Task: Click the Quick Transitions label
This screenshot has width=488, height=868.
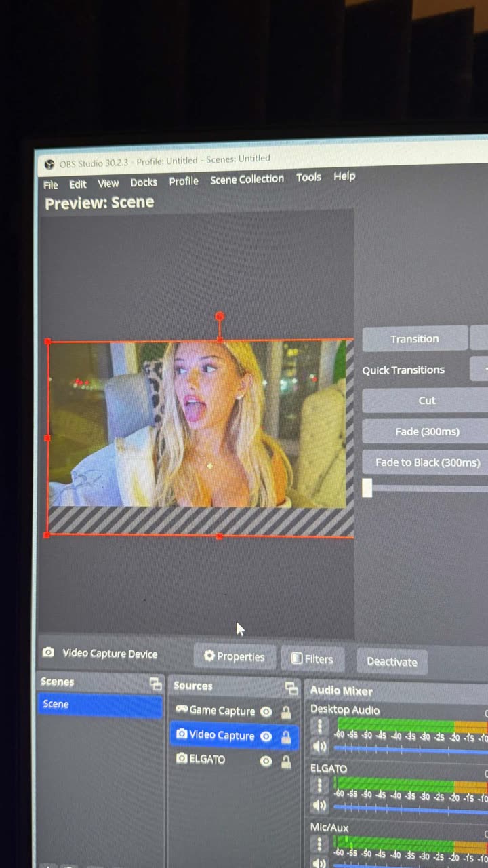Action: point(403,370)
